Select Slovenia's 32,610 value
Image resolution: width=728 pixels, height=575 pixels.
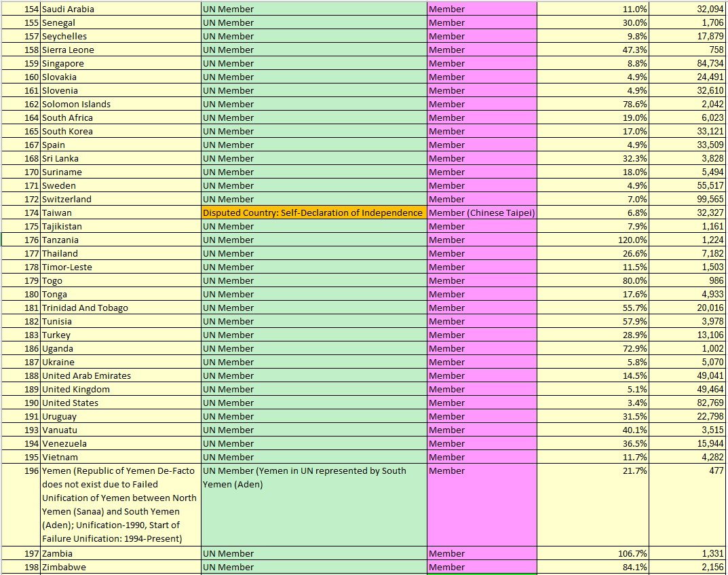click(687, 90)
